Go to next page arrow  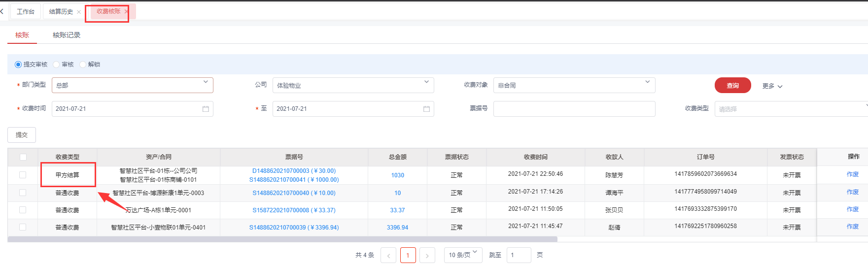click(427, 255)
